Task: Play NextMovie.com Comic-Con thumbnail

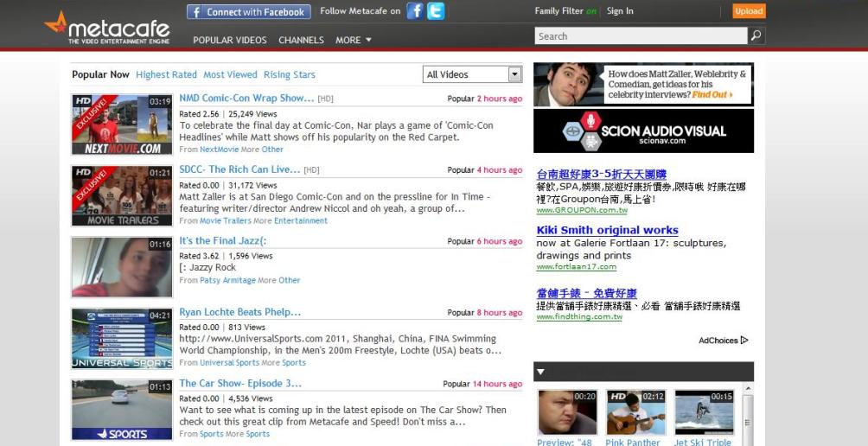Action: pyautogui.click(x=122, y=124)
